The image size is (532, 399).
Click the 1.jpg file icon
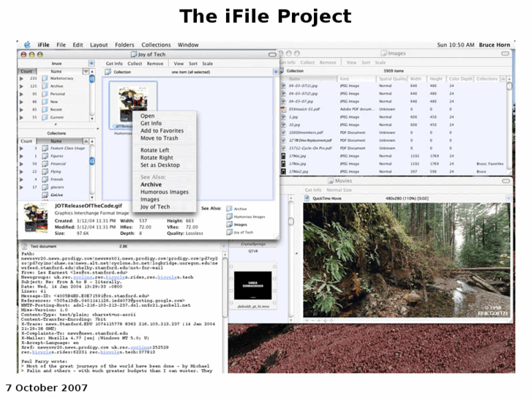point(283,117)
